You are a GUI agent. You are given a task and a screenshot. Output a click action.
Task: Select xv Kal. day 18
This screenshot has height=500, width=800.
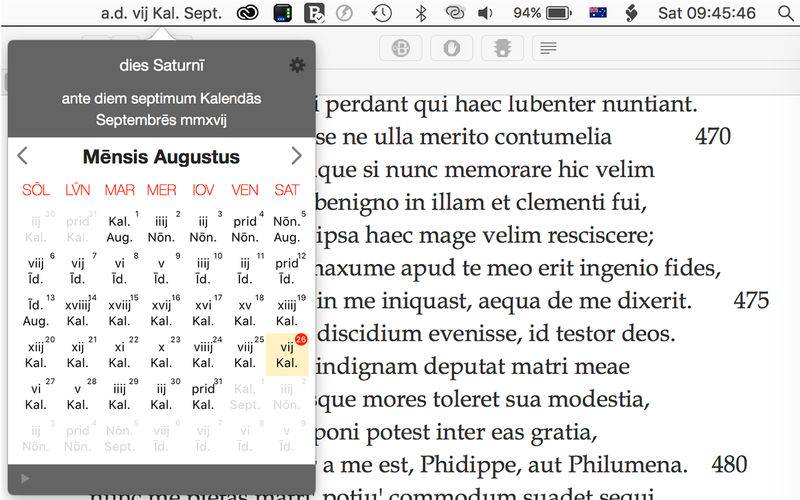coord(245,313)
